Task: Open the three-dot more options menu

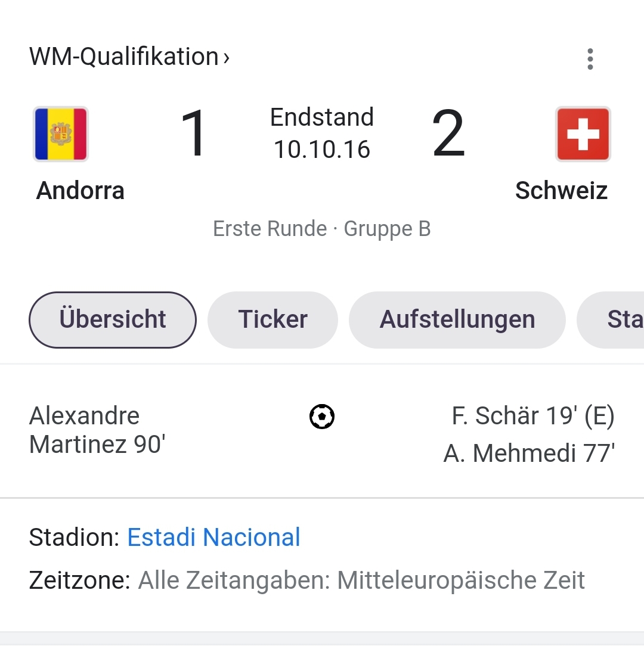Action: click(x=590, y=59)
